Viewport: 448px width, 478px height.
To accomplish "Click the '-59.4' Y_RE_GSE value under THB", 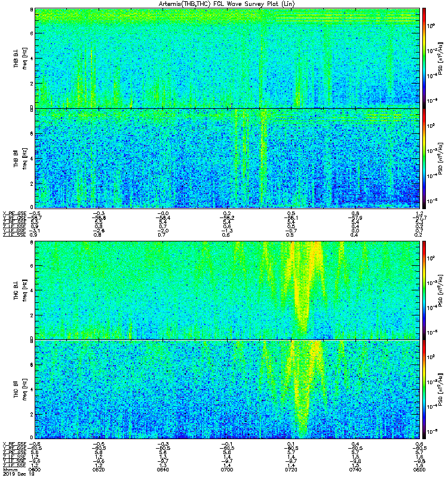I will point(162,218).
